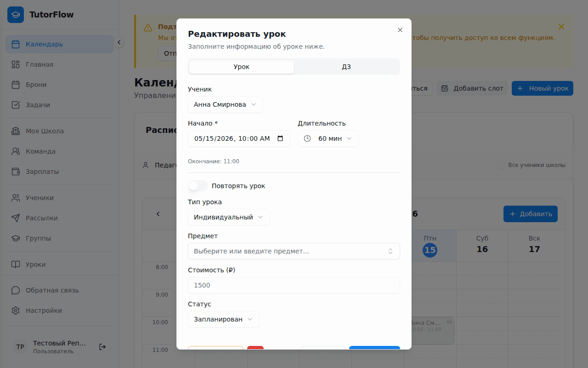The width and height of the screenshot is (588, 368).
Task: Open Группы via its graduation cap icon
Action: click(16, 238)
